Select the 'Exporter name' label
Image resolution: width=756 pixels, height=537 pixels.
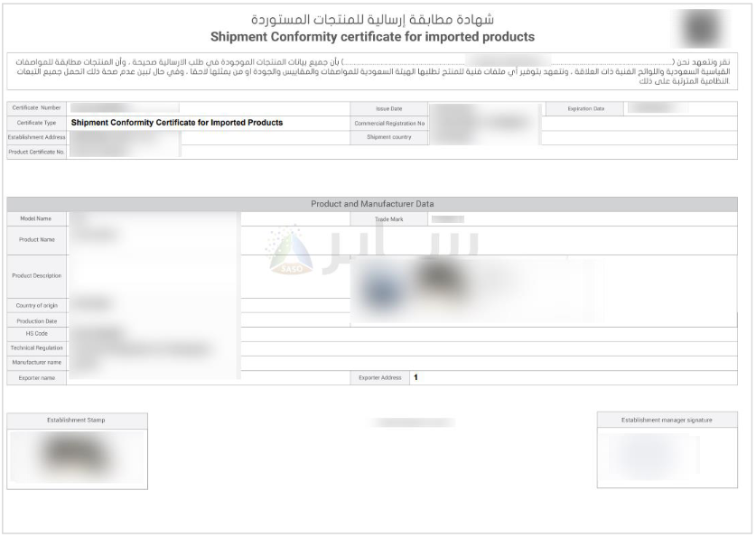pos(37,378)
